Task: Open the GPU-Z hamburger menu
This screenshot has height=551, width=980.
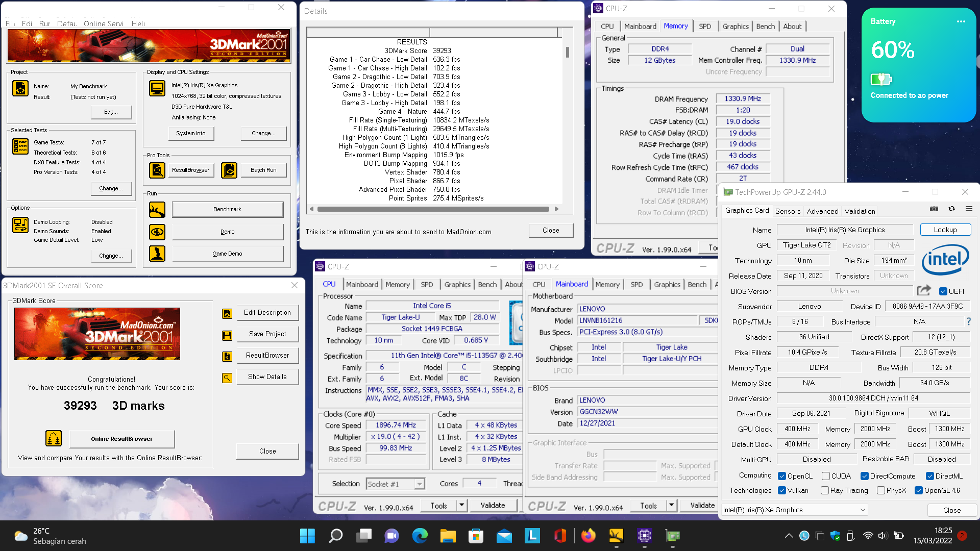Action: point(969,209)
